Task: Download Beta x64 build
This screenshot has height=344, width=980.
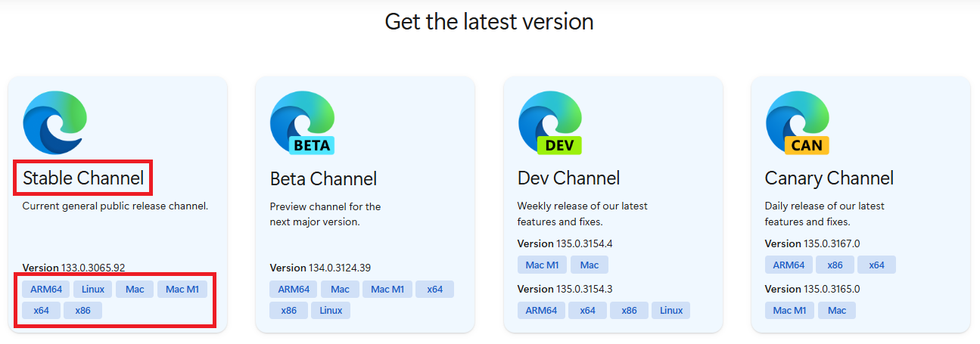Action: pyautogui.click(x=434, y=289)
